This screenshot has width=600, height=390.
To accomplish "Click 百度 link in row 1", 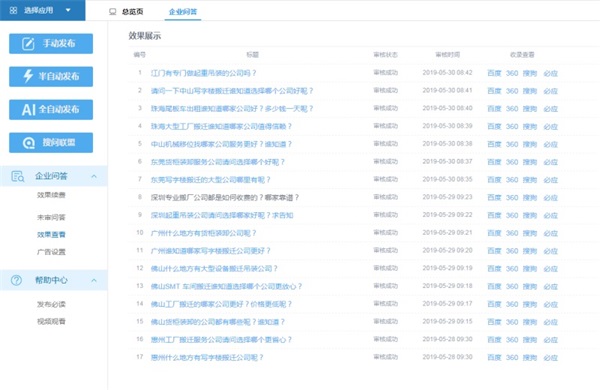I will (494, 73).
